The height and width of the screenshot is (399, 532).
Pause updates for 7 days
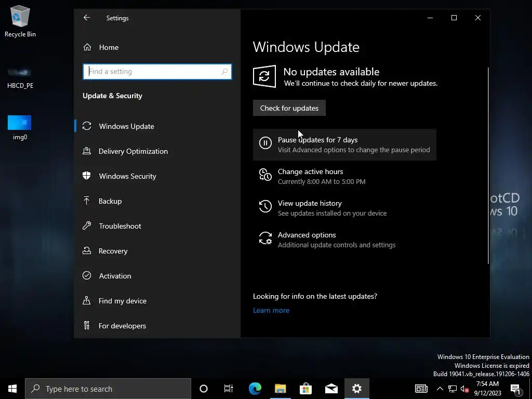tap(344, 144)
